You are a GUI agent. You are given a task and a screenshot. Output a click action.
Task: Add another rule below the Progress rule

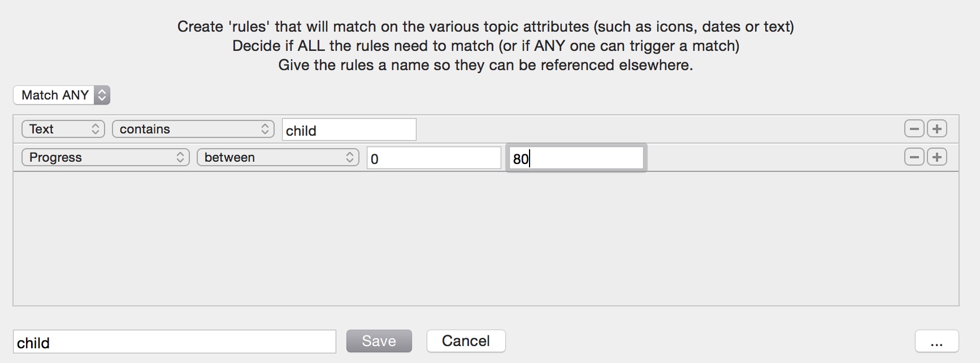937,157
